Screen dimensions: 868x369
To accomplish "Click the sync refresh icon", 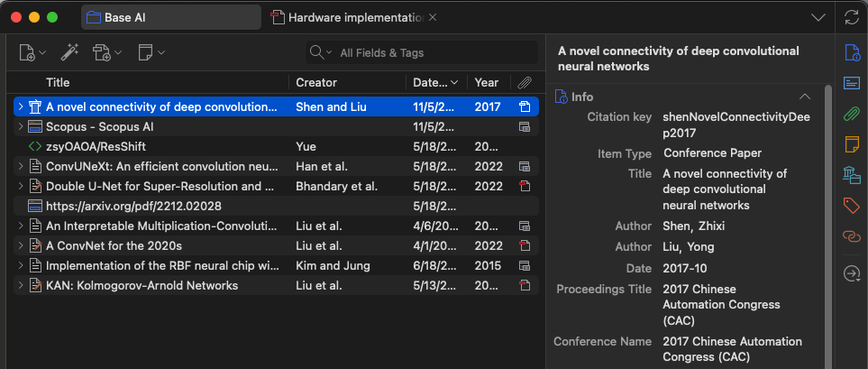I will (852, 17).
